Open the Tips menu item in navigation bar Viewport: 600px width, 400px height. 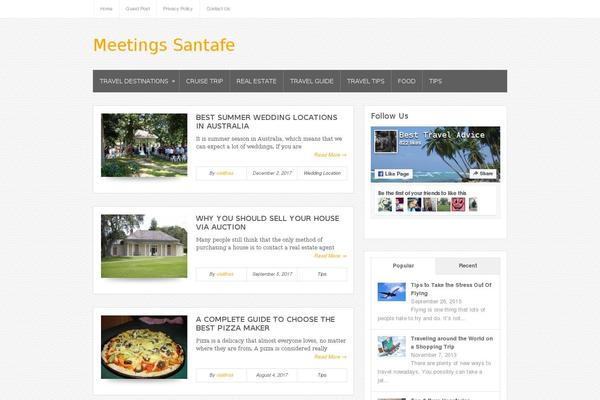[x=435, y=81]
